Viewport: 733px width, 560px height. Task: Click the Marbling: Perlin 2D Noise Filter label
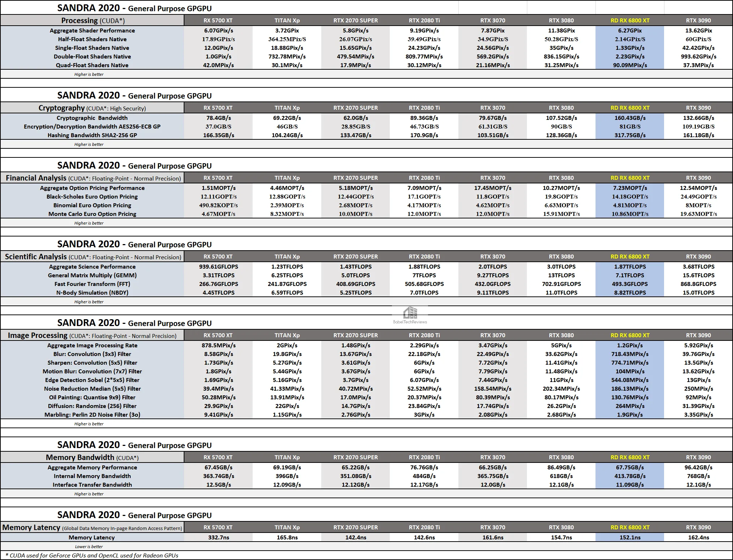pyautogui.click(x=92, y=415)
